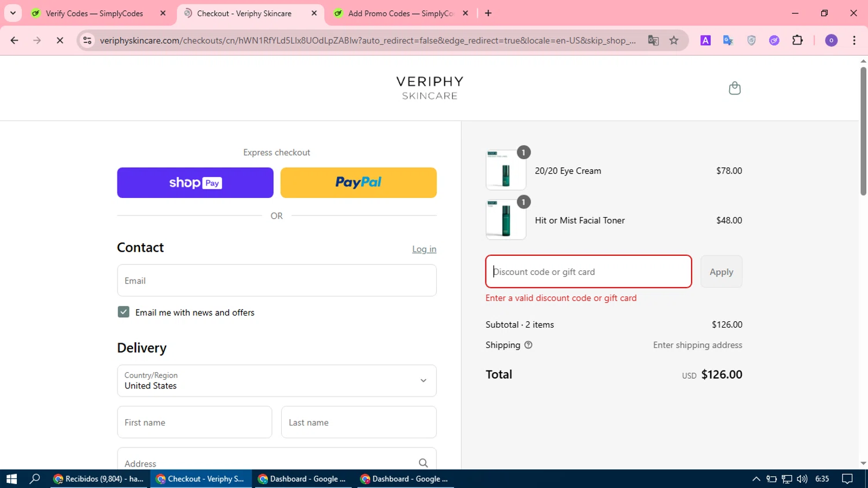Click the 20/20 Eye Cream thumbnail
This screenshot has height=488, width=868.
506,170
